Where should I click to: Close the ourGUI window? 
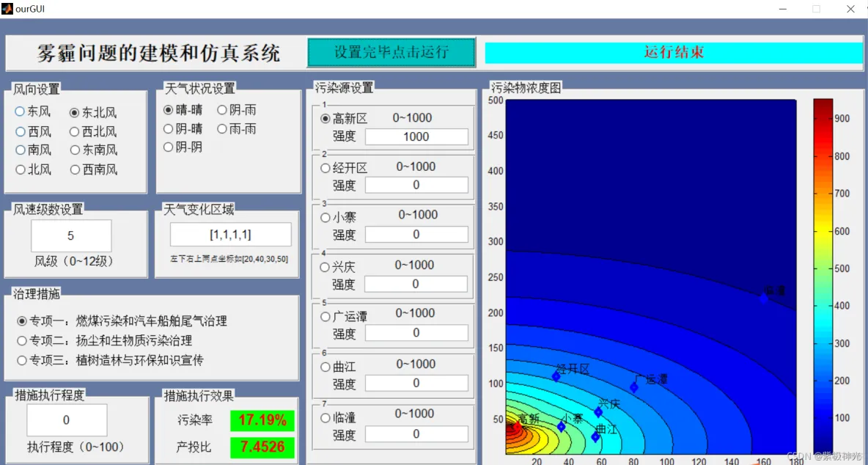850,9
